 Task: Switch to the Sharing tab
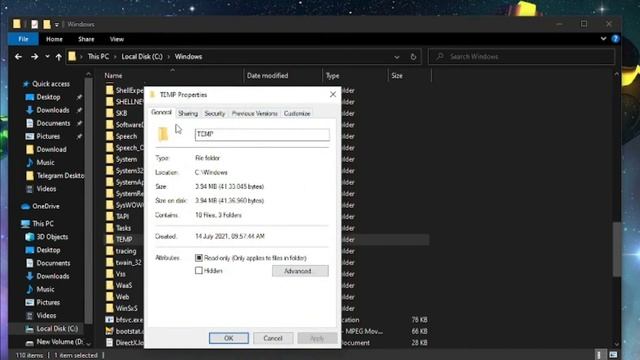coord(188,113)
